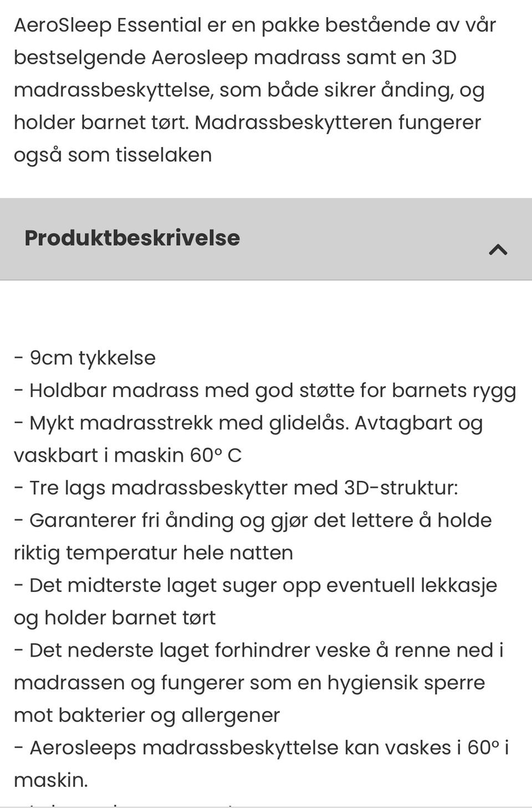Tap the '9cm tykkelse' bullet line
The image size is (532, 808).
pos(85,358)
